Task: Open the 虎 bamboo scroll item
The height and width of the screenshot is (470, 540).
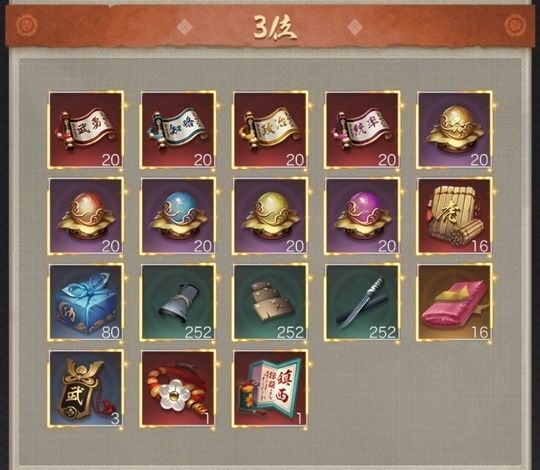Action: pyautogui.click(x=455, y=216)
